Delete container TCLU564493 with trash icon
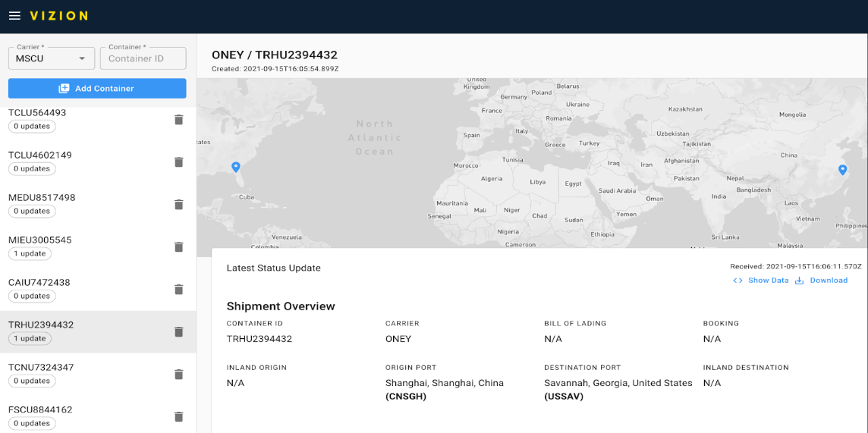 click(179, 120)
